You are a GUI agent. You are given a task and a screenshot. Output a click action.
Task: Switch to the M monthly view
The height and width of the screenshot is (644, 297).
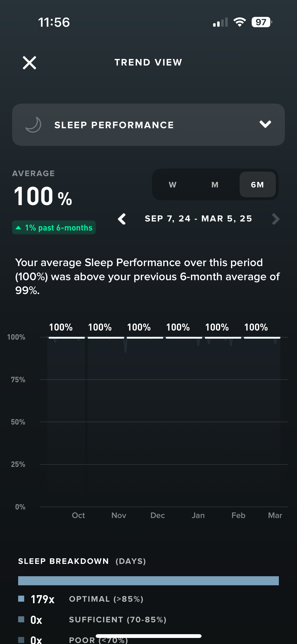click(x=215, y=185)
